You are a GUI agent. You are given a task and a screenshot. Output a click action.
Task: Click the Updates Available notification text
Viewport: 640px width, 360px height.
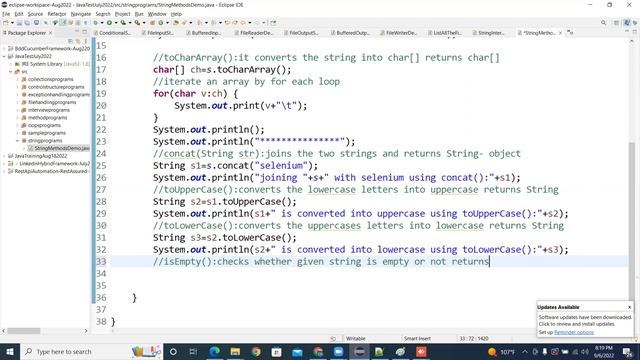584,320
